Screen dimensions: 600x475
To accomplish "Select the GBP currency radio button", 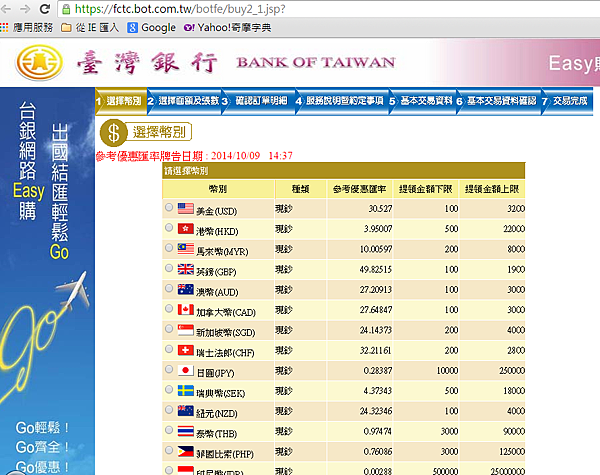I will click(x=169, y=268).
